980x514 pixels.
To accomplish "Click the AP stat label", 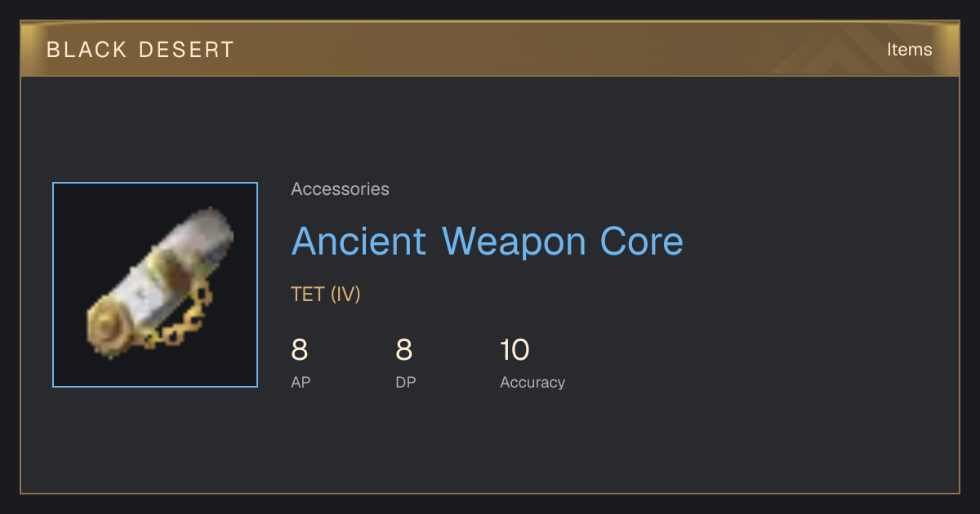I will 301,383.
